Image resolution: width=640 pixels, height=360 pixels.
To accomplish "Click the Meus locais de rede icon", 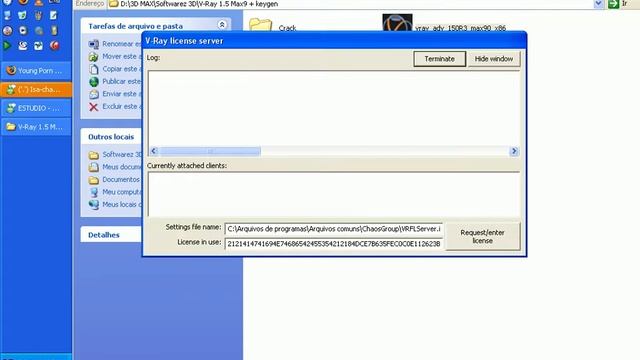I will [x=94, y=204].
